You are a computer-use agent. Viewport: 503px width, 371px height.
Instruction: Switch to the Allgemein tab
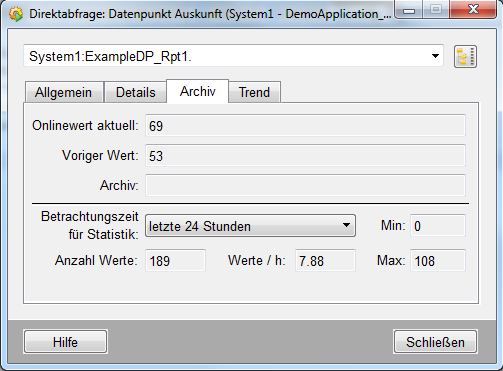click(x=64, y=92)
